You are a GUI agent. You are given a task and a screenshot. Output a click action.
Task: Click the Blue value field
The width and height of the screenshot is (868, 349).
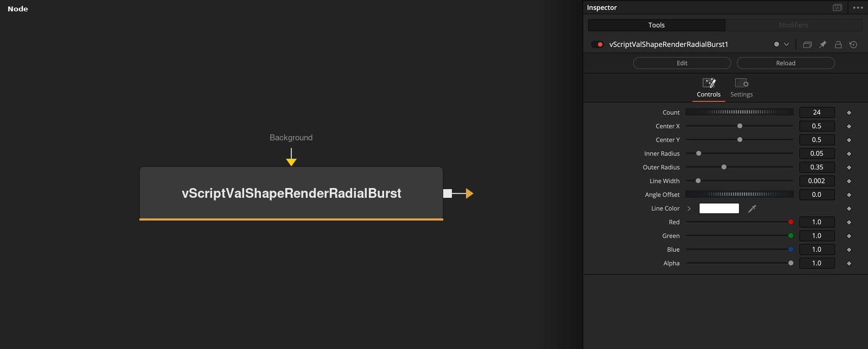coord(817,249)
